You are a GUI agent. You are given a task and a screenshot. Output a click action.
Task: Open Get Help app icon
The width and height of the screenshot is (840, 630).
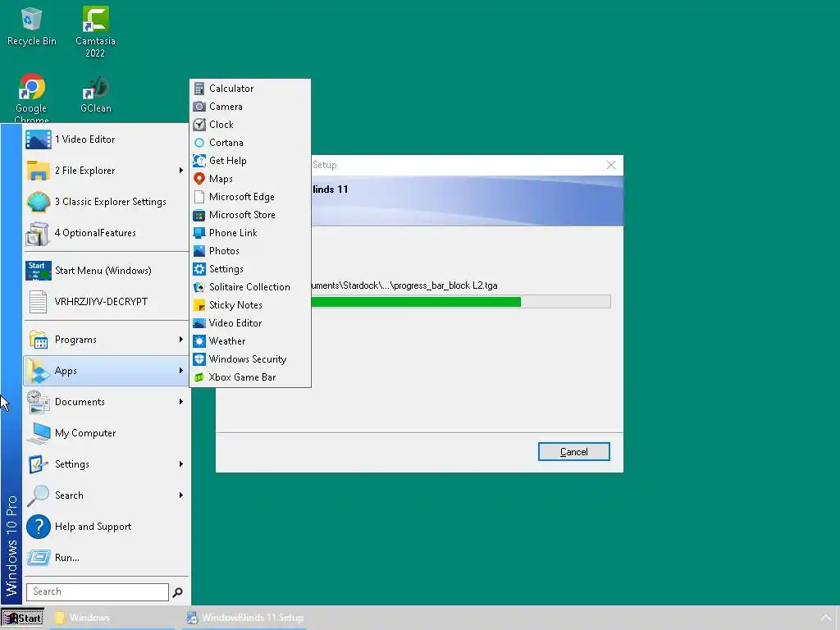199,161
